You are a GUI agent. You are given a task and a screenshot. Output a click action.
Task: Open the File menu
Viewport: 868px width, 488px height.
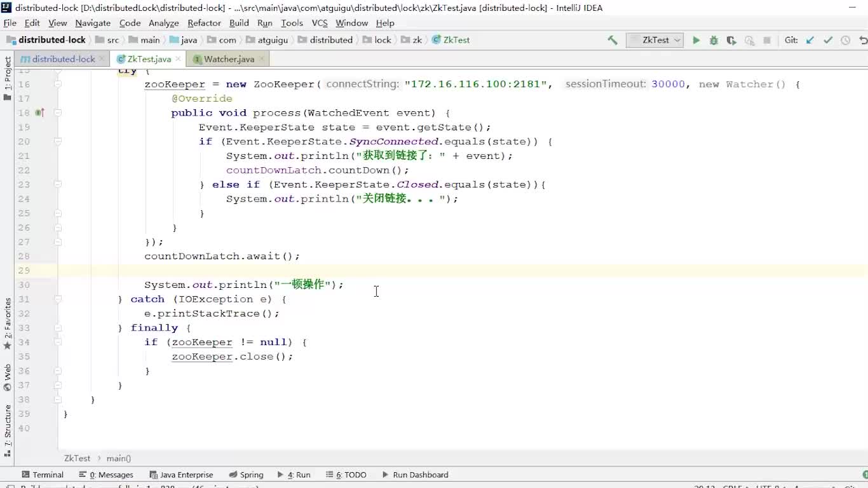click(10, 23)
